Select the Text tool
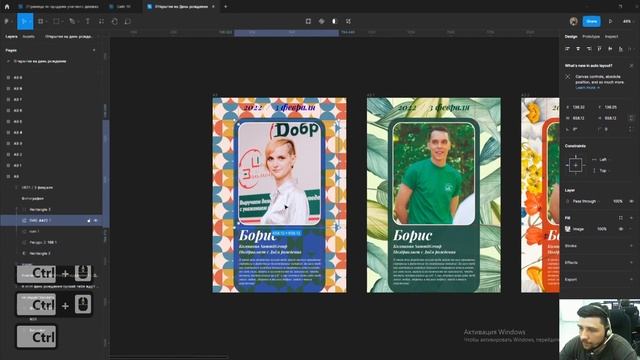 pyautogui.click(x=87, y=21)
